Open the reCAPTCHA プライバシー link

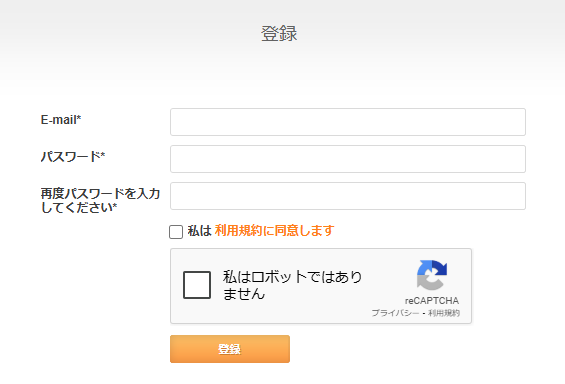pos(395,313)
